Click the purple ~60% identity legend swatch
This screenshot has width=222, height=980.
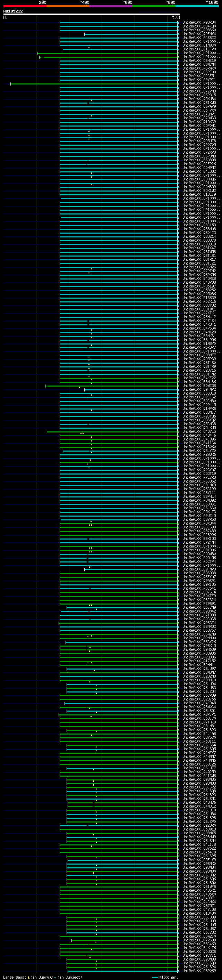111,6
